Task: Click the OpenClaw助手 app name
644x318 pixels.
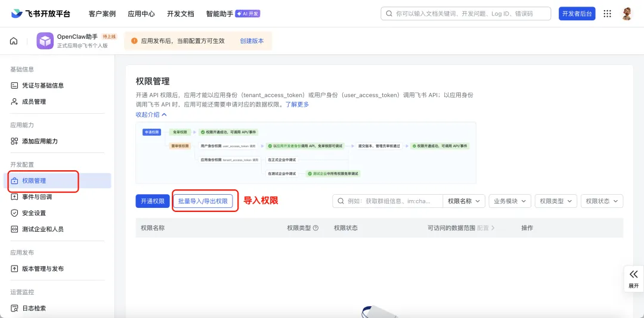Action: tap(78, 36)
